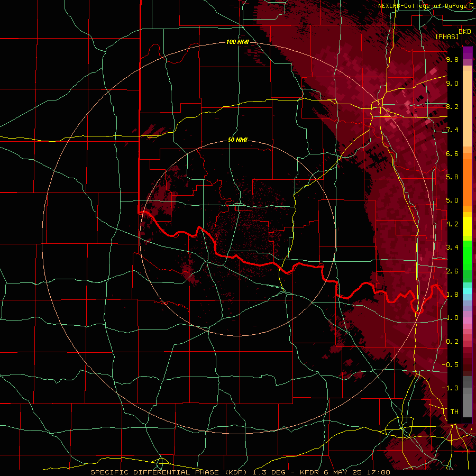
Task: Click the 7.4 legend value
Action: click(x=452, y=130)
